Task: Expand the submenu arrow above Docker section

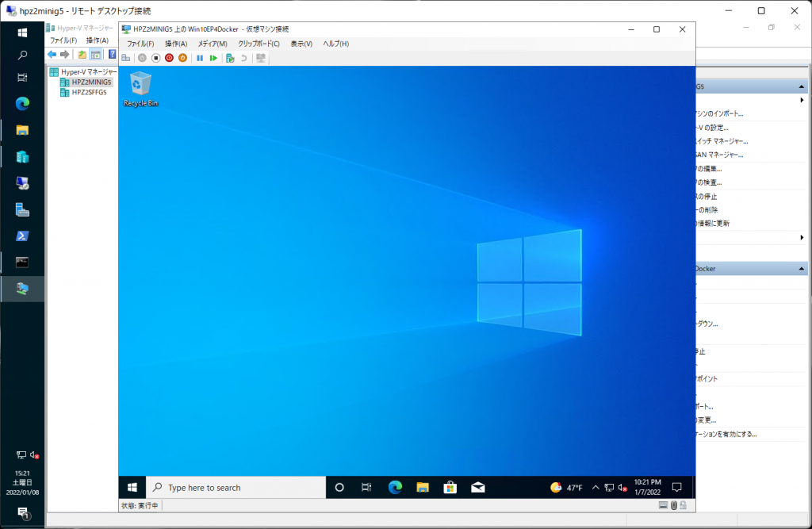Action: coord(802,238)
